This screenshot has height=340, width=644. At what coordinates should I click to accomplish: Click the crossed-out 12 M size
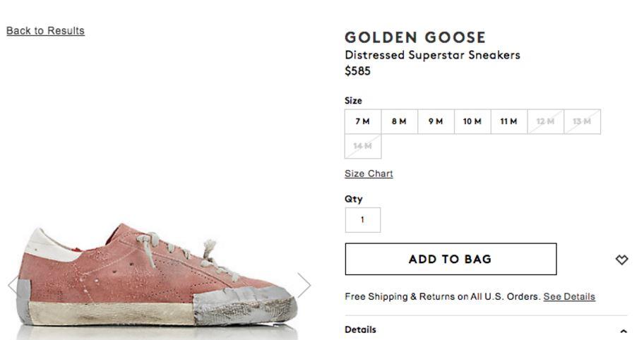click(x=545, y=121)
